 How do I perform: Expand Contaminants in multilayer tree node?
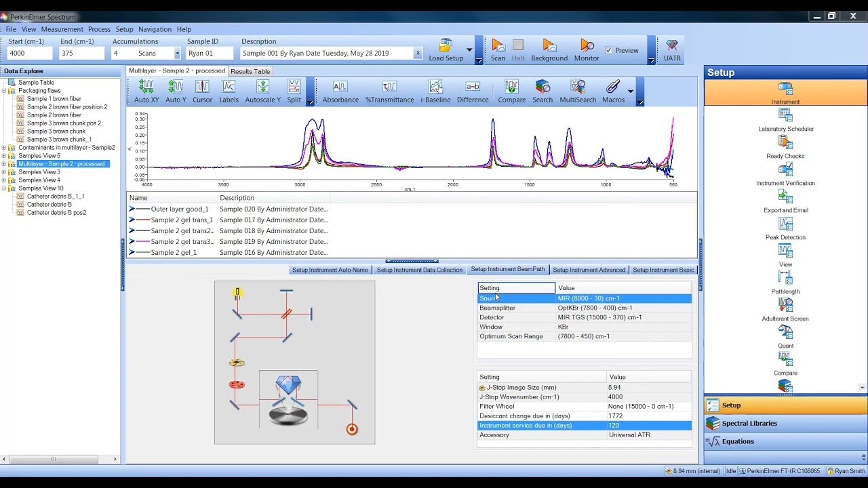(x=4, y=148)
